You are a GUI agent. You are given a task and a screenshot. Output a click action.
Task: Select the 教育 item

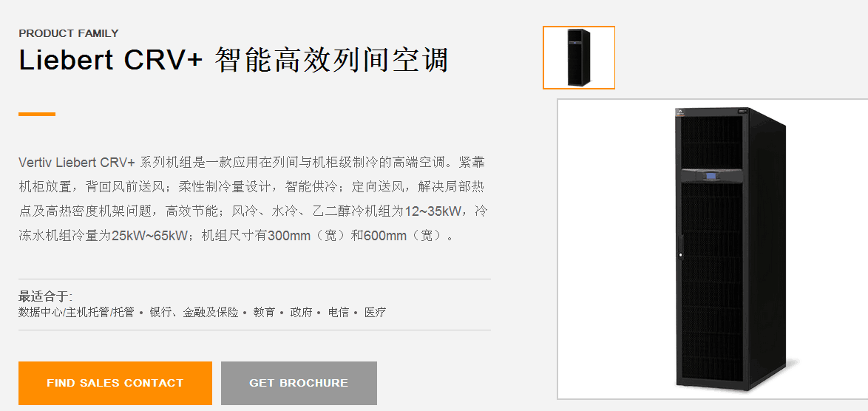(x=264, y=313)
